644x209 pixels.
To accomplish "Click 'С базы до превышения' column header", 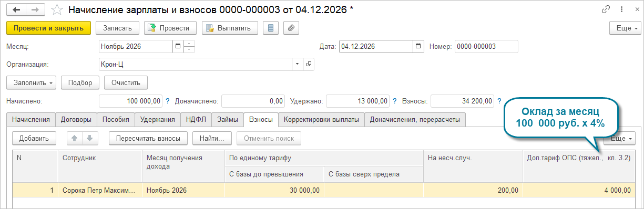I will 274,174.
